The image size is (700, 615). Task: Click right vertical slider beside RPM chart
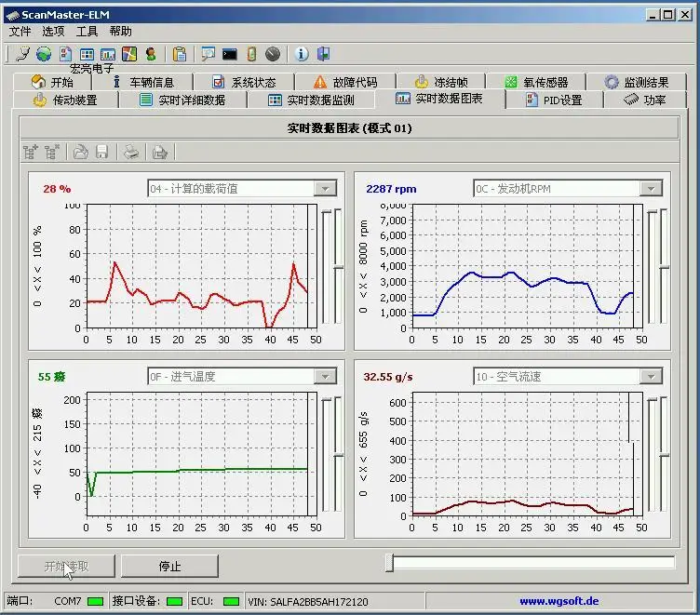665,266
